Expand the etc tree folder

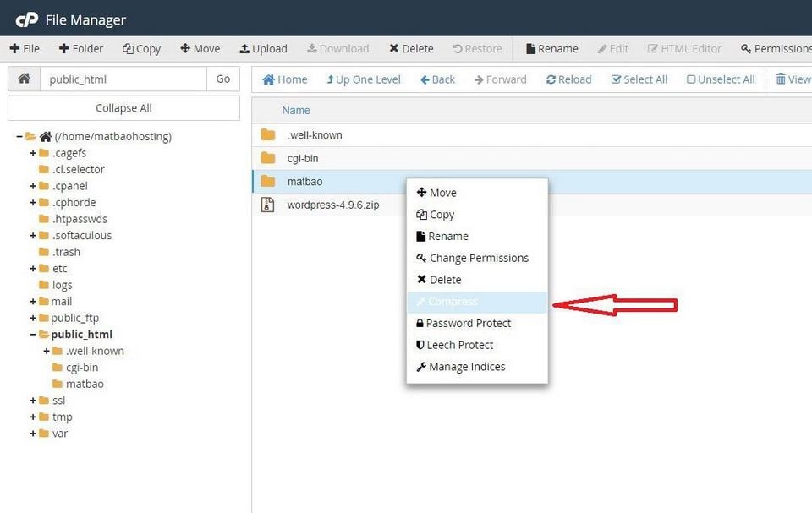[33, 269]
